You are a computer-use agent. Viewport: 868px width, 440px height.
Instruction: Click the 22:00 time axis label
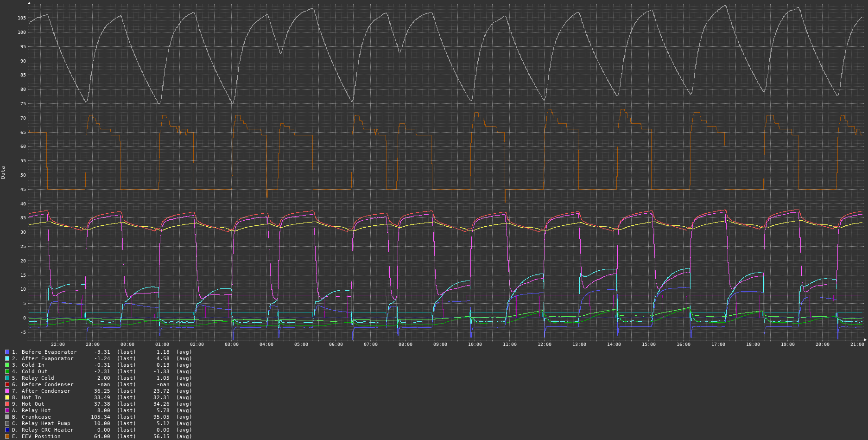coord(58,344)
